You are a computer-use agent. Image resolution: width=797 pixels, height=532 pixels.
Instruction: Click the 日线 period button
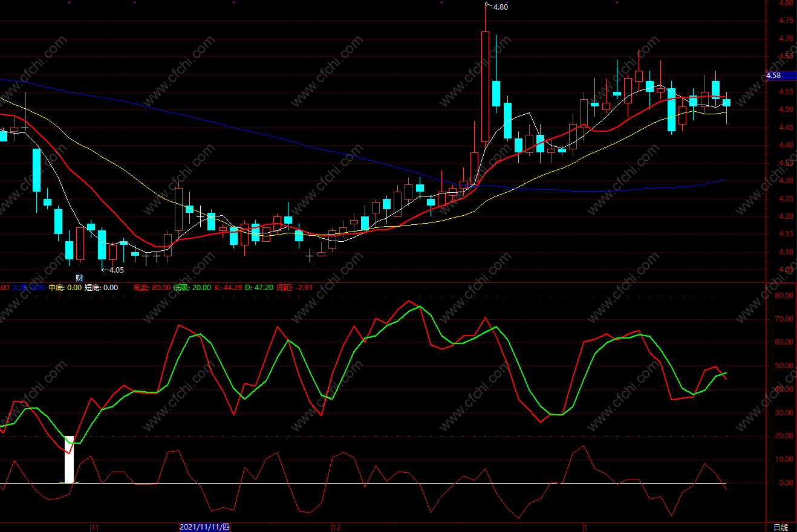click(781, 527)
